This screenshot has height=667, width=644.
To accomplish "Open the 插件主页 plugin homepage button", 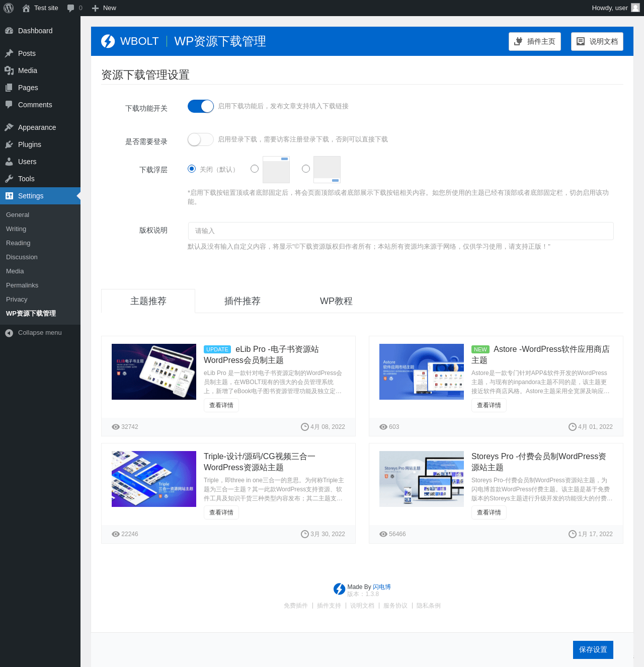I will point(535,41).
